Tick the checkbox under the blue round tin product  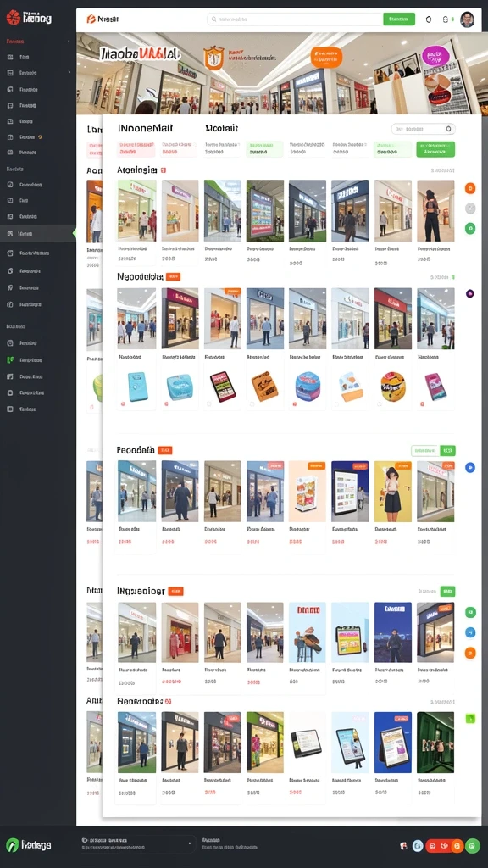tap(294, 404)
